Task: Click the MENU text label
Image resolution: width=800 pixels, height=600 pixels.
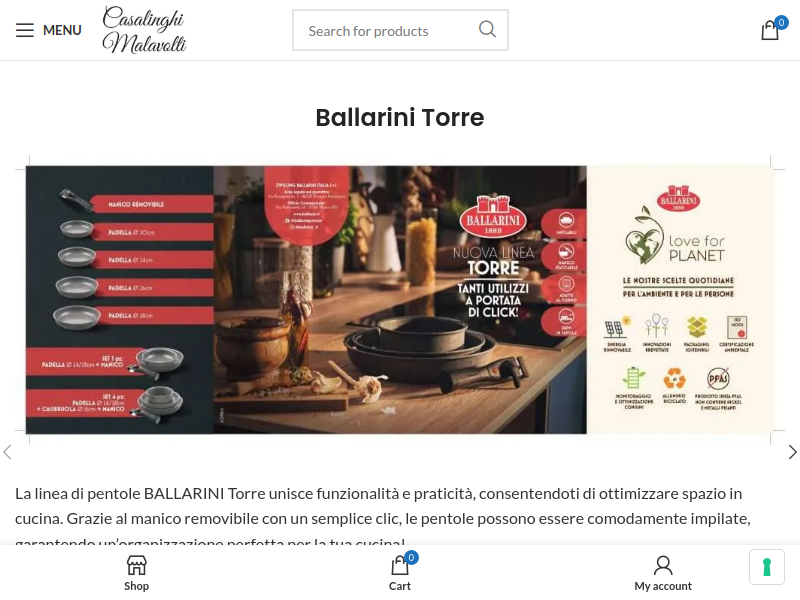Action: [62, 30]
